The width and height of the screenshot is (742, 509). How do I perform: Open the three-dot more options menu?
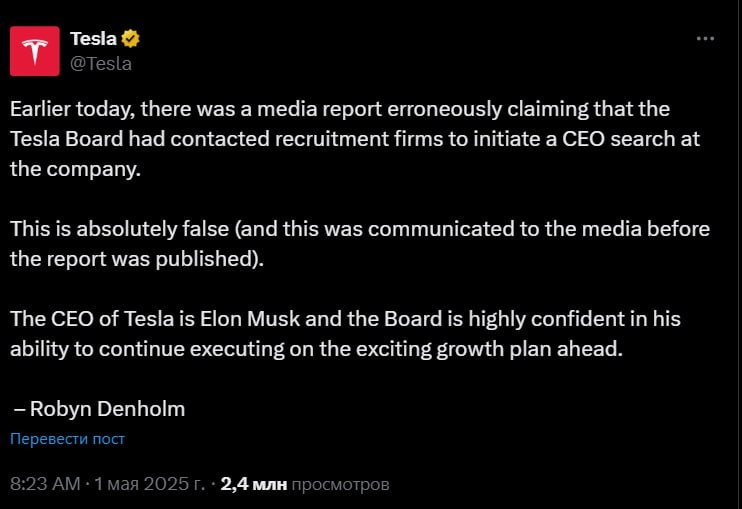[705, 38]
